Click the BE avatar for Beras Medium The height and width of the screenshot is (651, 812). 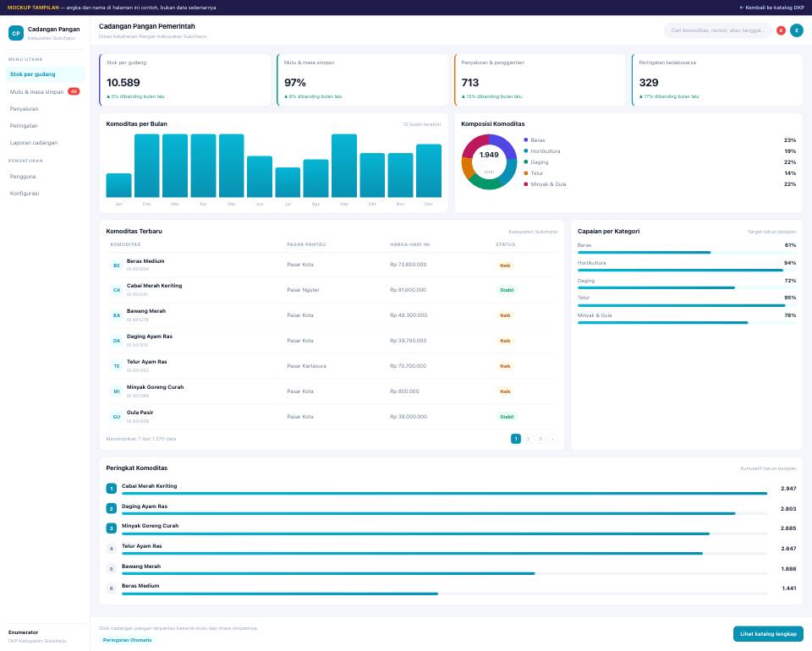coord(117,265)
